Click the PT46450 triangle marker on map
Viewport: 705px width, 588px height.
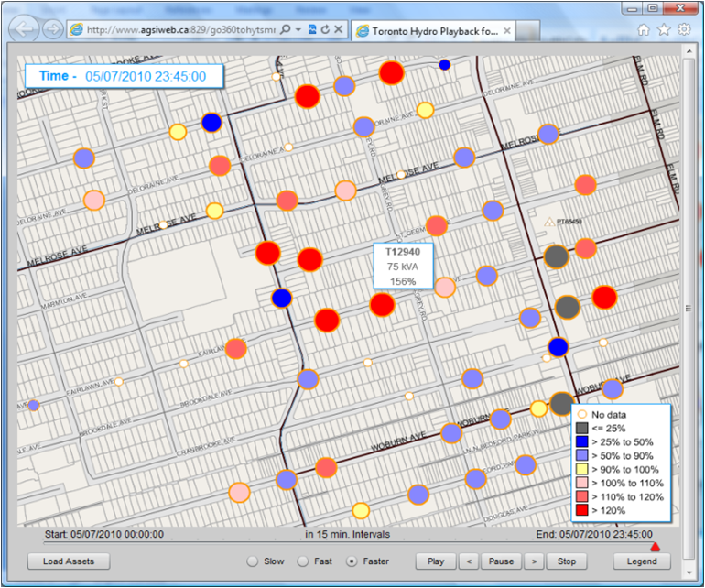pos(549,222)
